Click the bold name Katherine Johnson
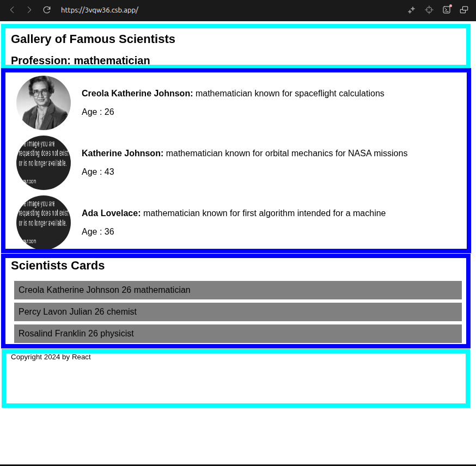Viewport: 476px width, 466px height. point(123,154)
